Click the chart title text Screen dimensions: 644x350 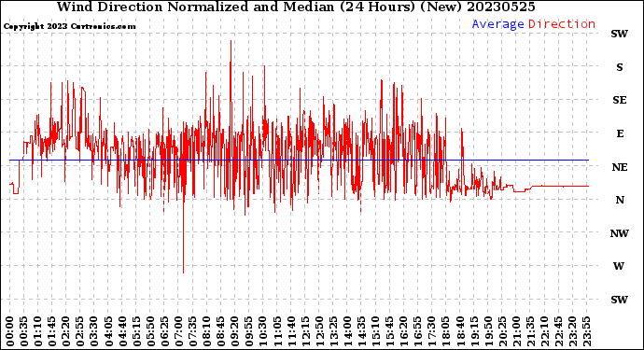pos(296,7)
